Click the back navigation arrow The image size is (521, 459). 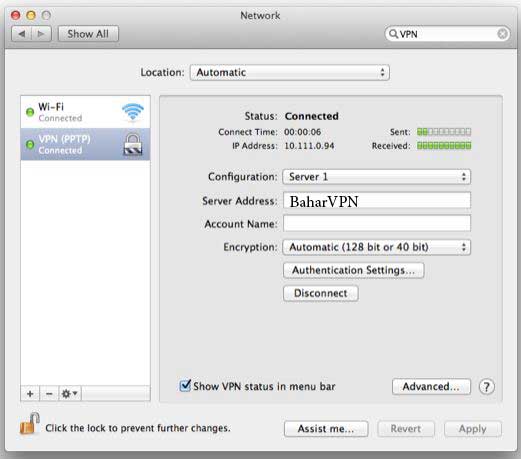(22, 34)
